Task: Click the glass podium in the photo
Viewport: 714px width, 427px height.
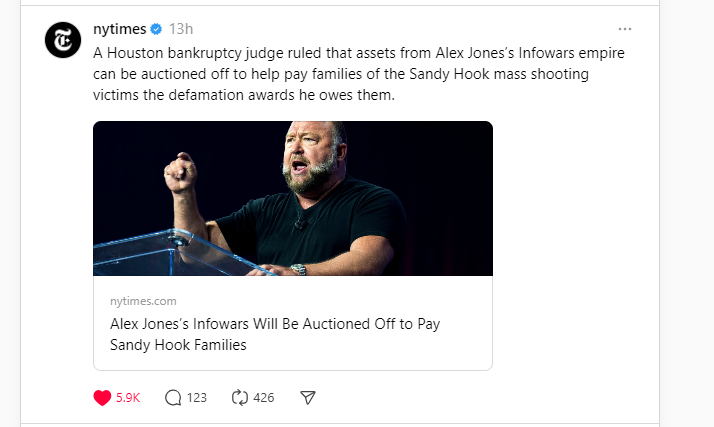Action: coord(160,252)
